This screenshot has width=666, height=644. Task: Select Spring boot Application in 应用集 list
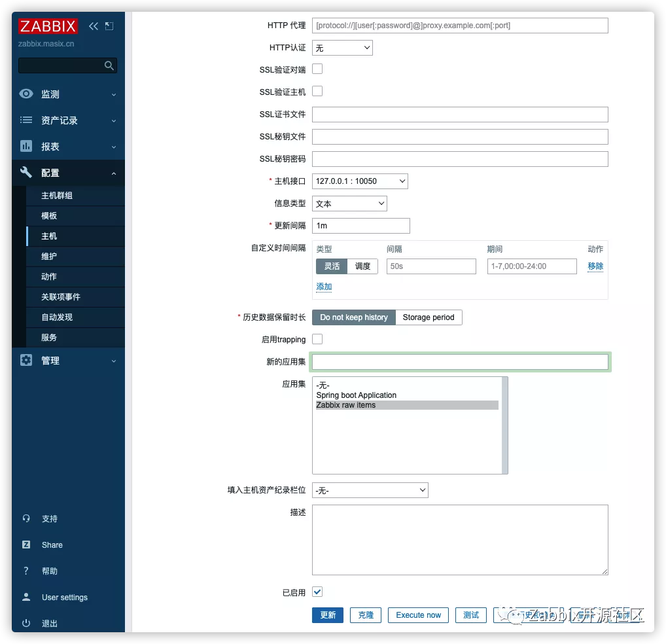pos(356,395)
